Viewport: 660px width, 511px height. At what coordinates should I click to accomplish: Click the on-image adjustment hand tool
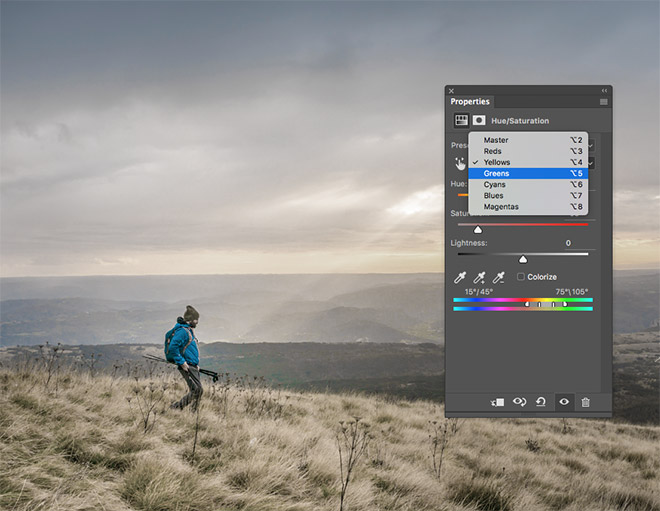click(460, 163)
